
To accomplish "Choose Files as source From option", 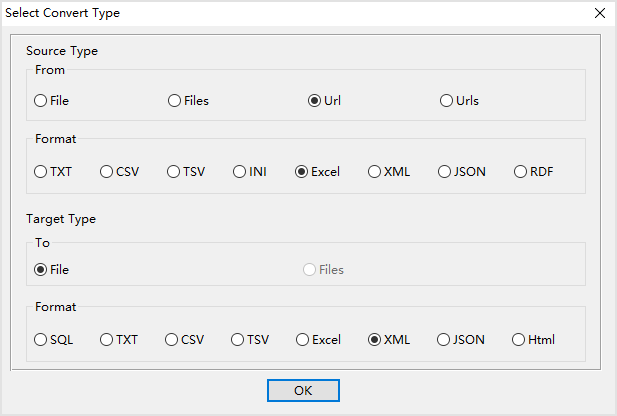I will [175, 101].
